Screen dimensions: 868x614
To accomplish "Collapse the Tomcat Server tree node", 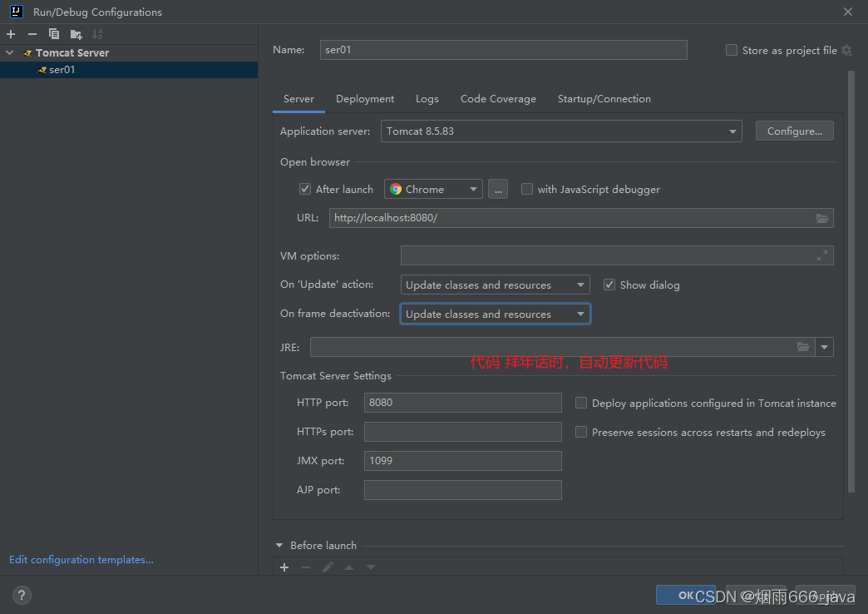I will pos(10,52).
